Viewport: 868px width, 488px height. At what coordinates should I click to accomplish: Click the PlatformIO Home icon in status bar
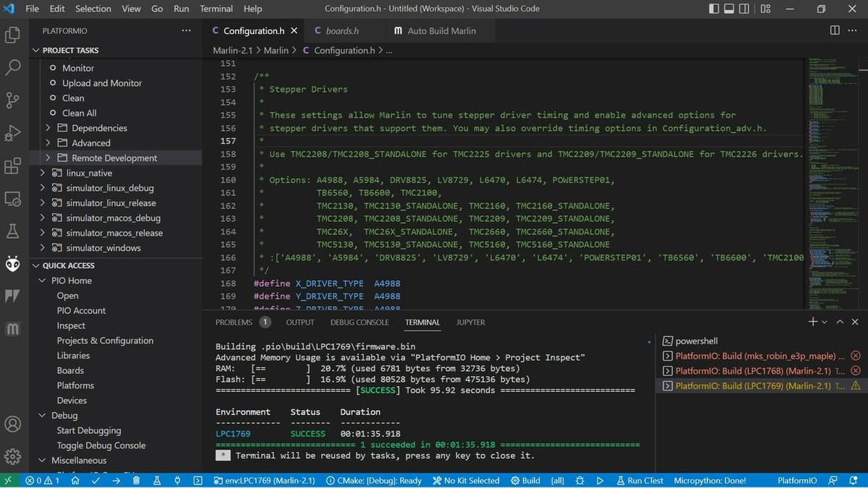(75, 480)
